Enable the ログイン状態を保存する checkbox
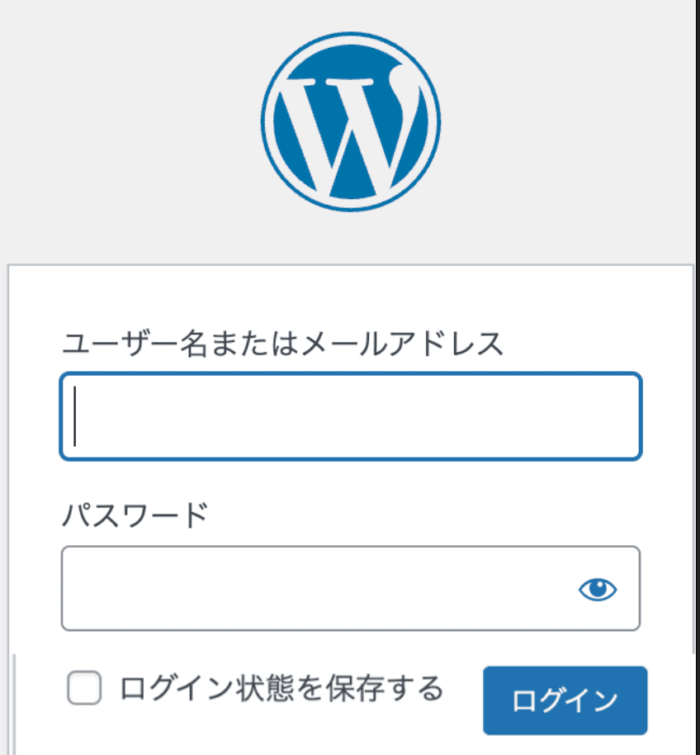This screenshot has width=700, height=755. click(84, 688)
